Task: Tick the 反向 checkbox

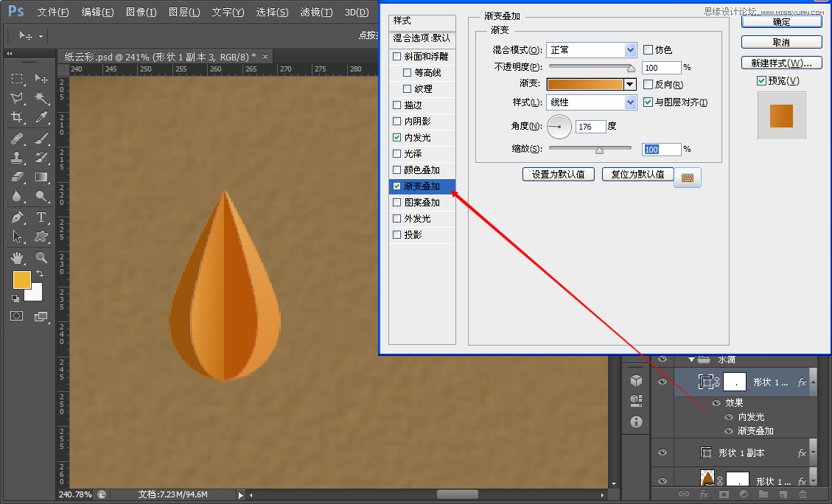Action: pos(648,84)
